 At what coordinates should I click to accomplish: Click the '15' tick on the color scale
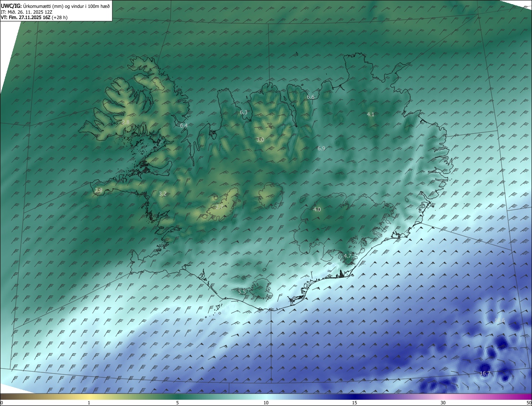pyautogui.click(x=355, y=403)
